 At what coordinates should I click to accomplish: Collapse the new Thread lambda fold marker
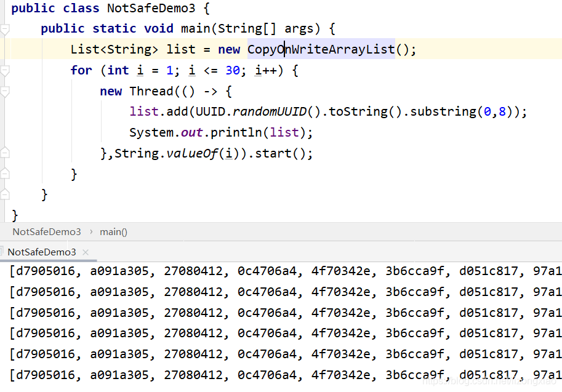pyautogui.click(x=4, y=92)
